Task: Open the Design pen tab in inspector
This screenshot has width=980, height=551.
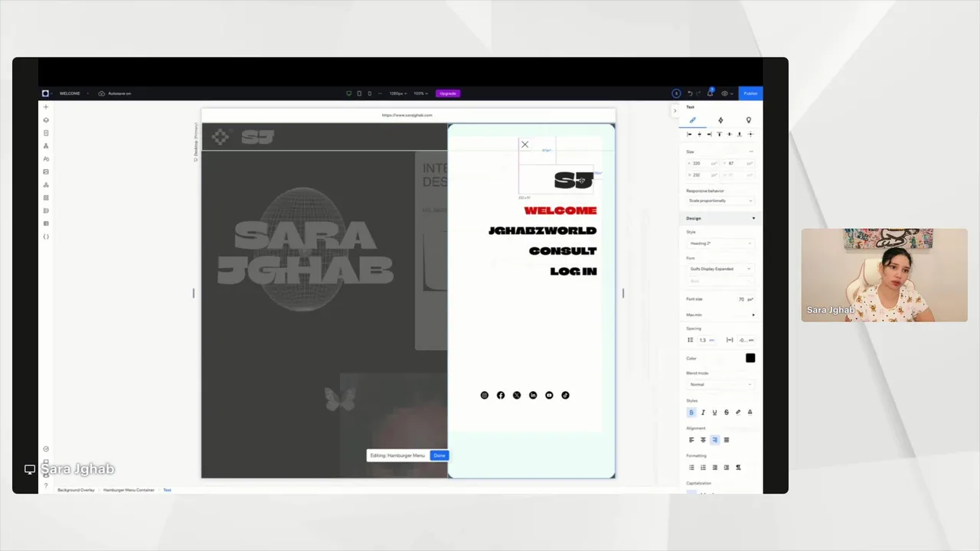Action: [692, 120]
